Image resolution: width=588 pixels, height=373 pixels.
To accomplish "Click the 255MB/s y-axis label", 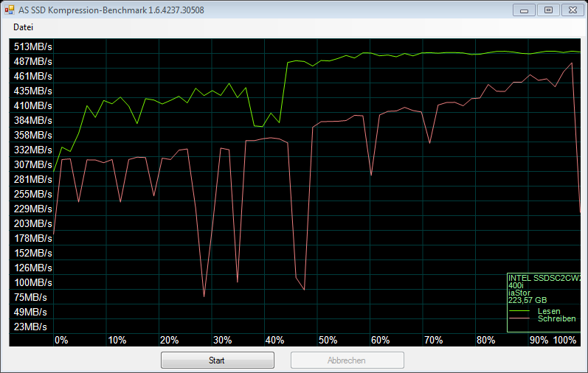I will [x=32, y=194].
